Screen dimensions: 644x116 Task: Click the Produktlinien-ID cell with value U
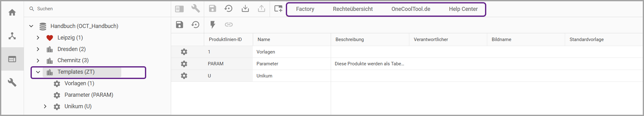[228, 76]
